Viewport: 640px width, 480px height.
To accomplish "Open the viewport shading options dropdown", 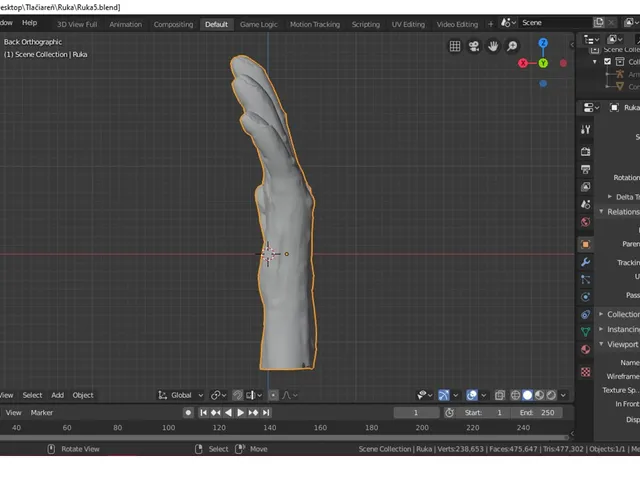I will click(x=563, y=395).
